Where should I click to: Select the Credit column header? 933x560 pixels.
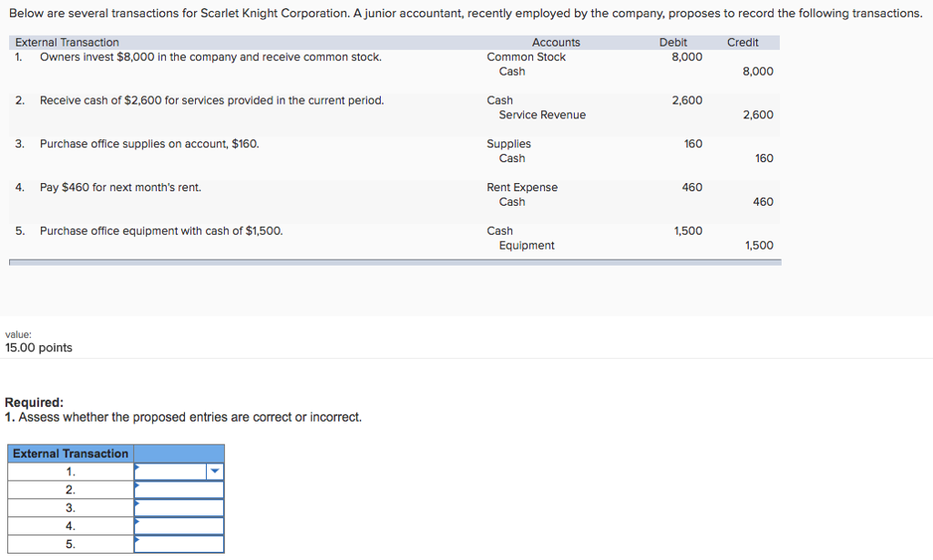743,42
